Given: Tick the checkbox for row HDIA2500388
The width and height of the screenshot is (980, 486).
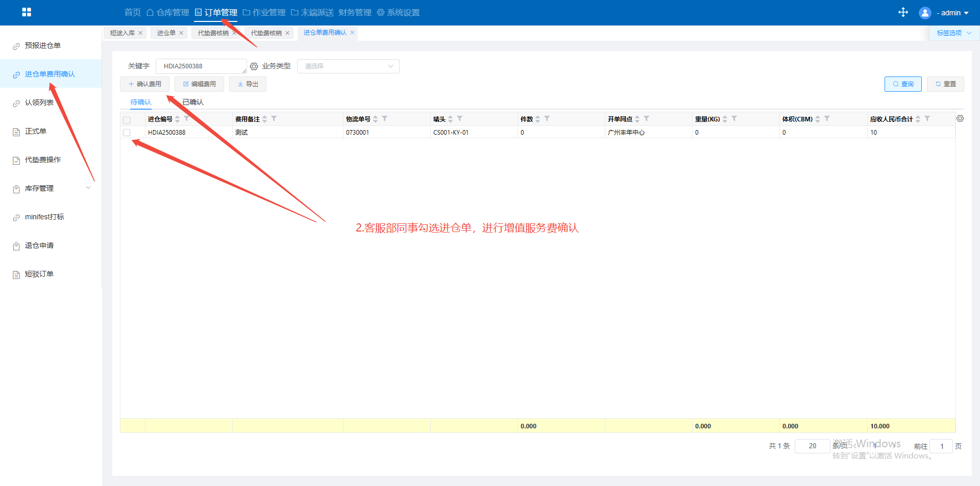Looking at the screenshot, I should (x=127, y=133).
